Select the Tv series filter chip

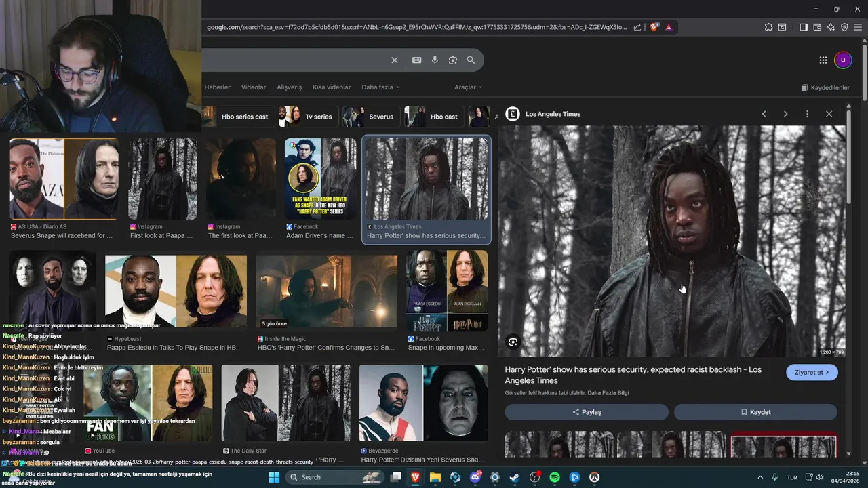309,117
